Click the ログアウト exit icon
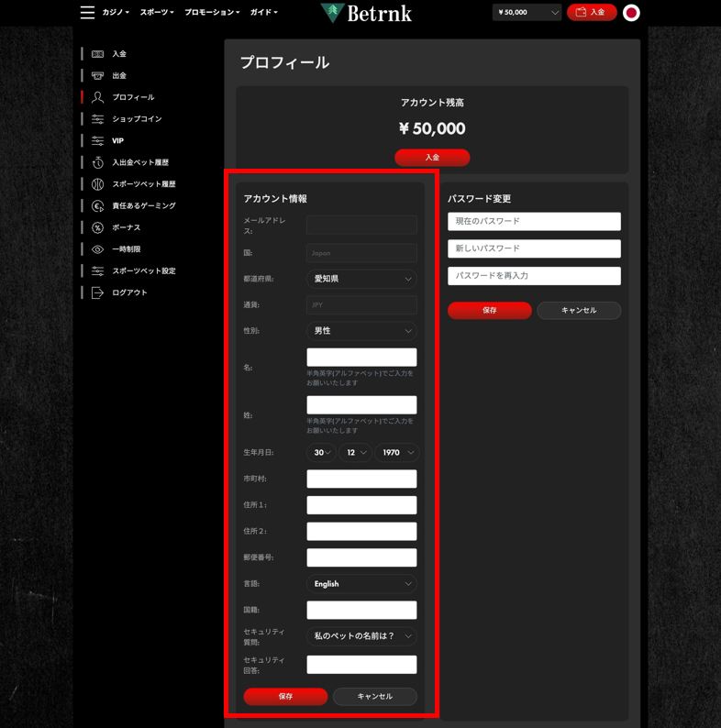721x728 pixels. click(x=97, y=292)
